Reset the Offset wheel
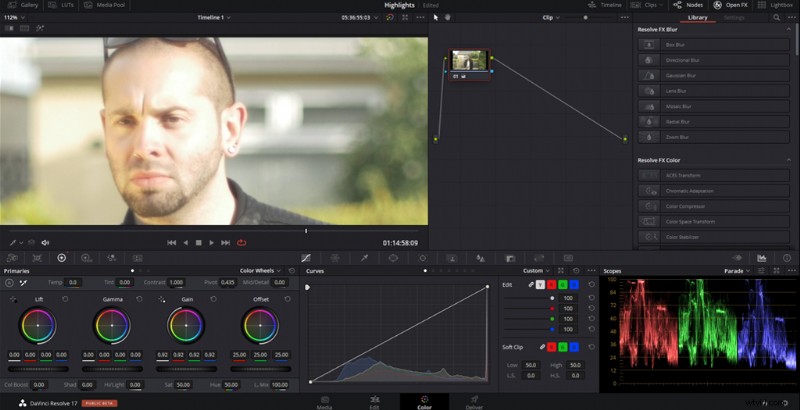The width and height of the screenshot is (800, 410). 288,299
